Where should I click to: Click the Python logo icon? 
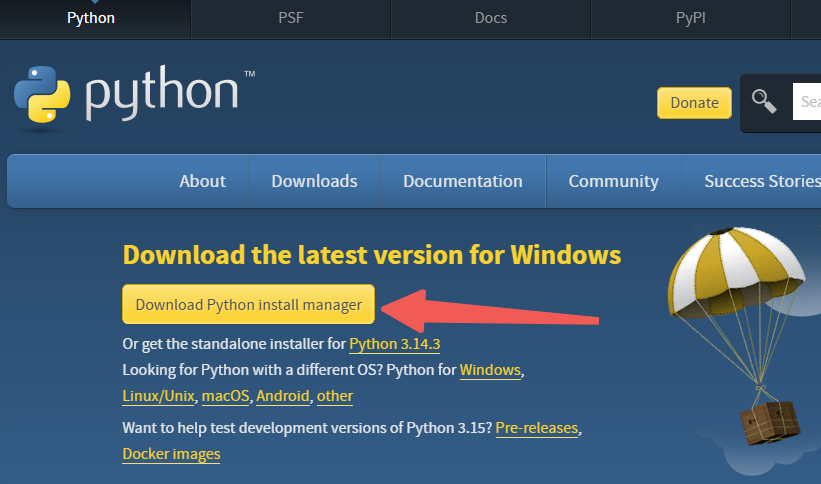(44, 95)
